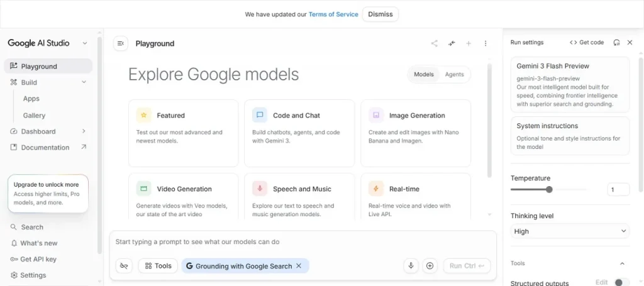Click the Explore Google models heading
The image size is (644, 286).
pyautogui.click(x=214, y=75)
